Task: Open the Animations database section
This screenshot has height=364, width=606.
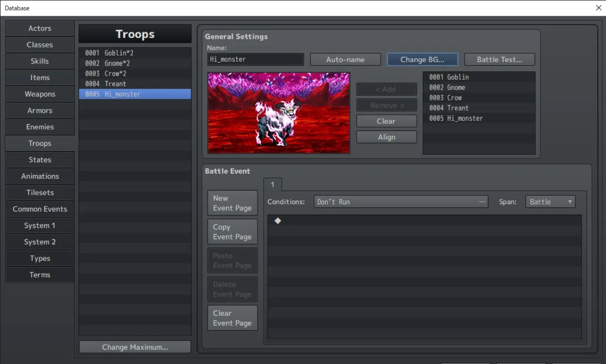Action: point(40,176)
